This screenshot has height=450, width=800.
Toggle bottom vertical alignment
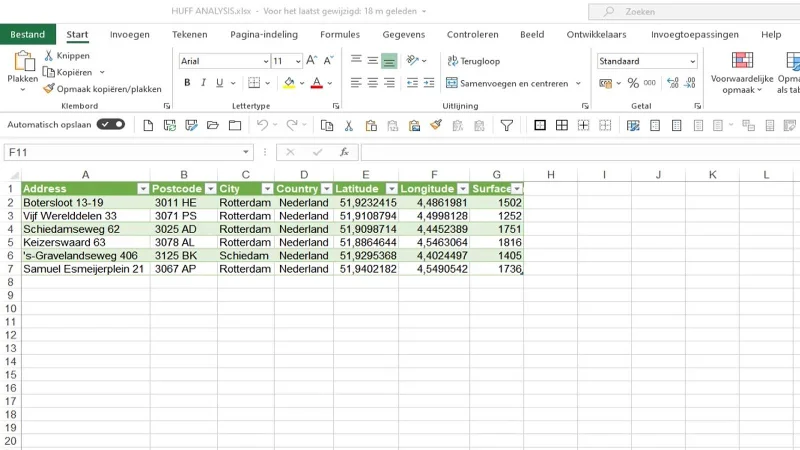pyautogui.click(x=389, y=61)
